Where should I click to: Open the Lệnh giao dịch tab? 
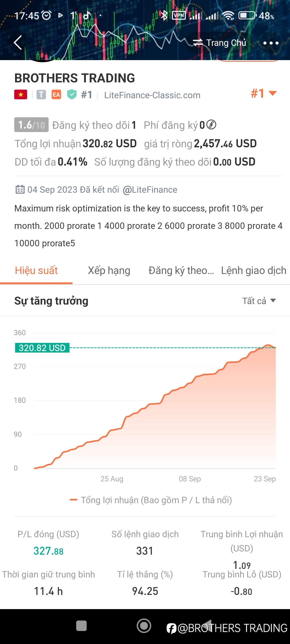[x=254, y=270]
